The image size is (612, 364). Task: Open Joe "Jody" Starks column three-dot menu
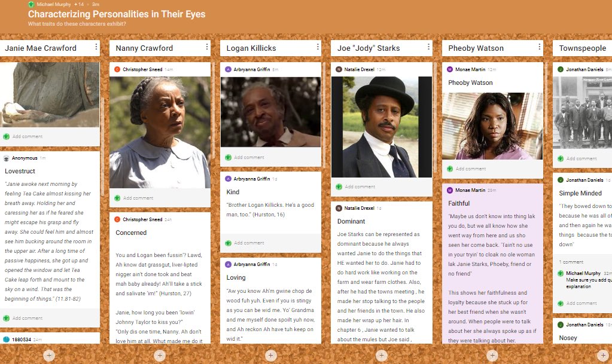pos(428,47)
